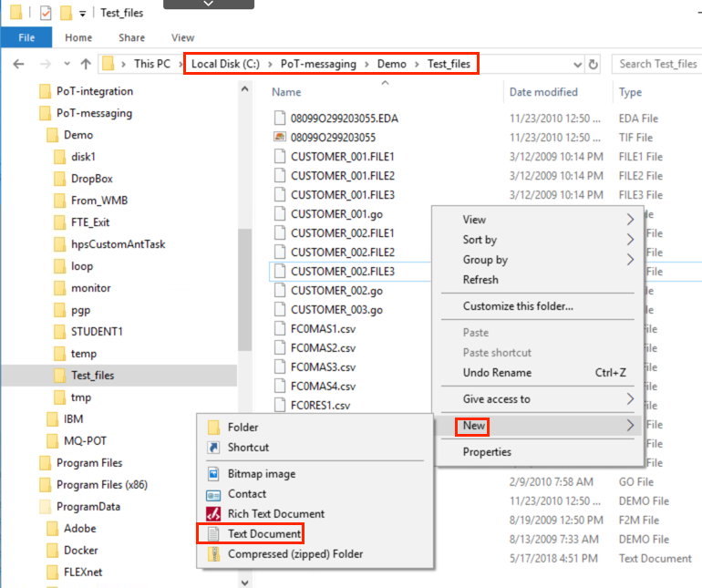Click navigation pane scroll down arrow

[x=244, y=583]
